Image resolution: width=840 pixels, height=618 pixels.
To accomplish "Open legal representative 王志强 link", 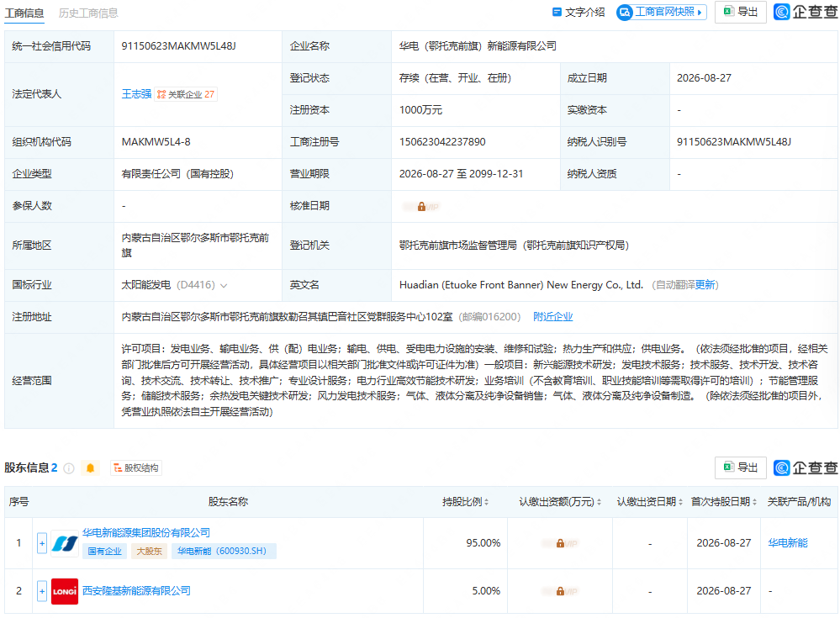I will (136, 94).
